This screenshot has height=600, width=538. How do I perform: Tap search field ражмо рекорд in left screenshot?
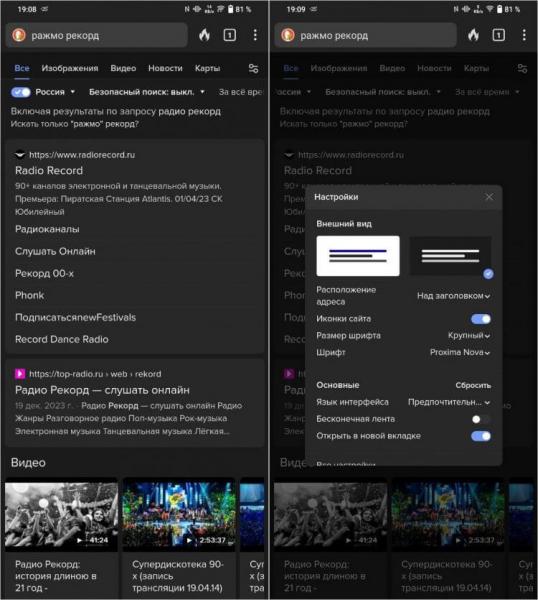tap(96, 35)
